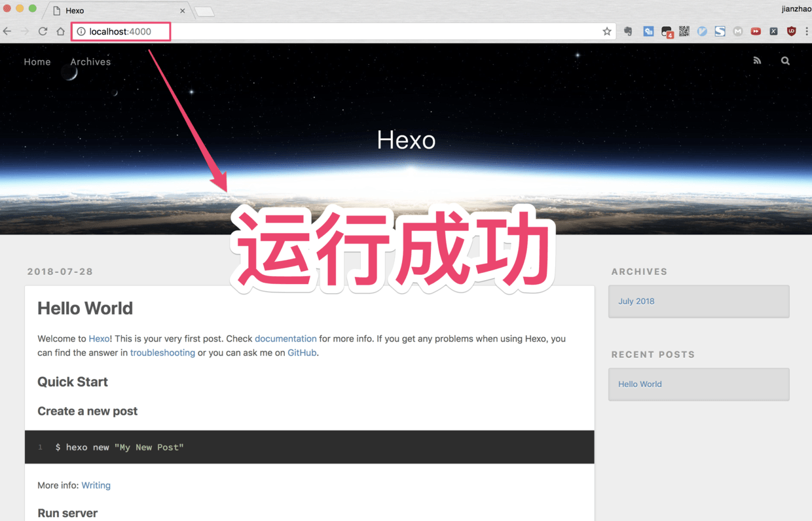Click the Quick Start heading

click(x=73, y=382)
